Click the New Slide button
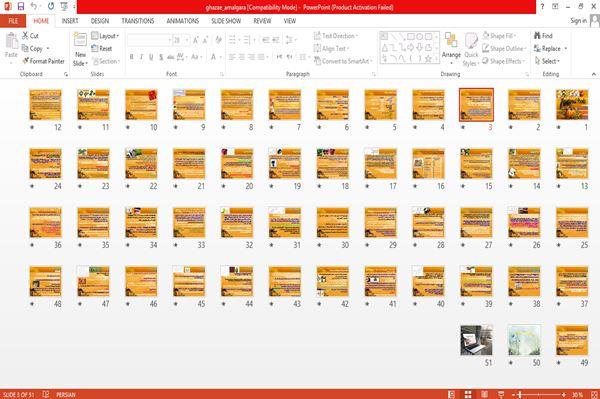The image size is (600, 399). coord(80,50)
